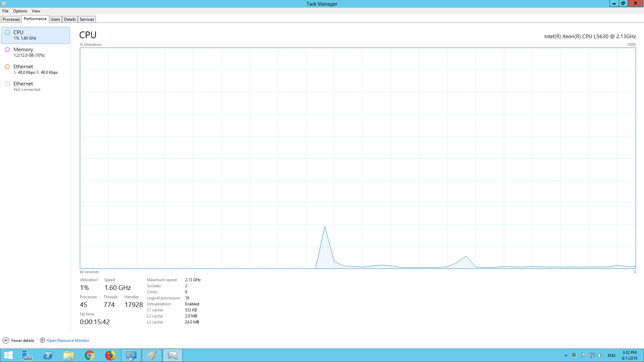Select the Not connected Ethernet item

tap(35, 86)
